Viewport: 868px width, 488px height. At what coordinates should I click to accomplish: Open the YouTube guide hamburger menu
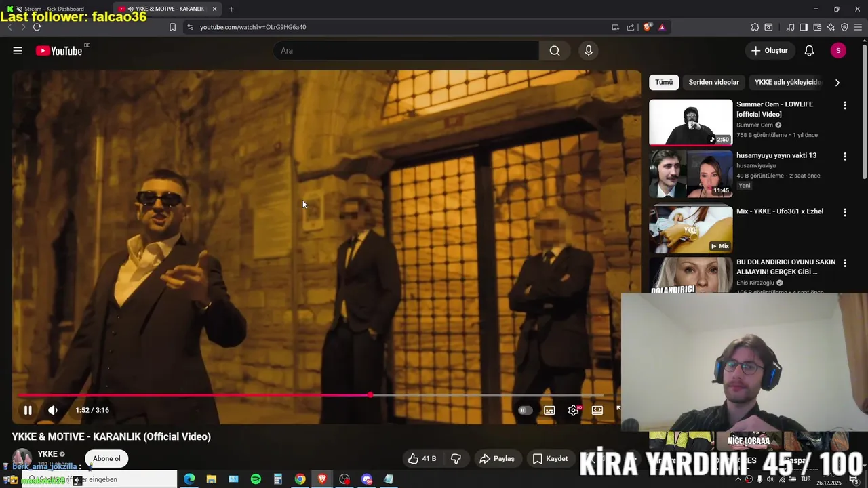18,51
